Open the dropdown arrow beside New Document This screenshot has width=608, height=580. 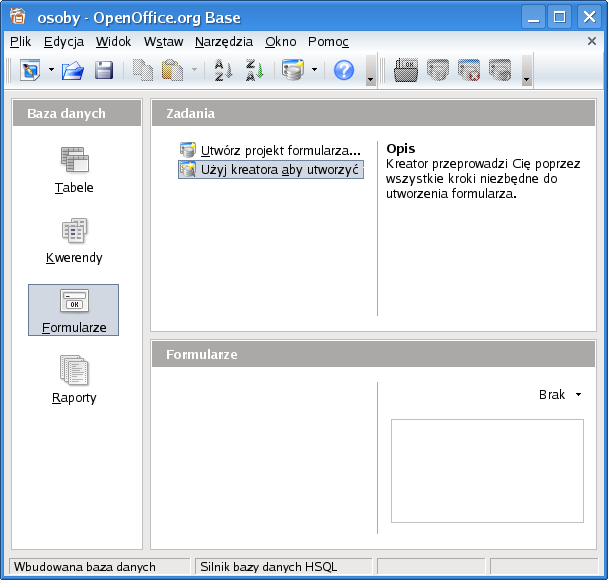pyautogui.click(x=51, y=70)
